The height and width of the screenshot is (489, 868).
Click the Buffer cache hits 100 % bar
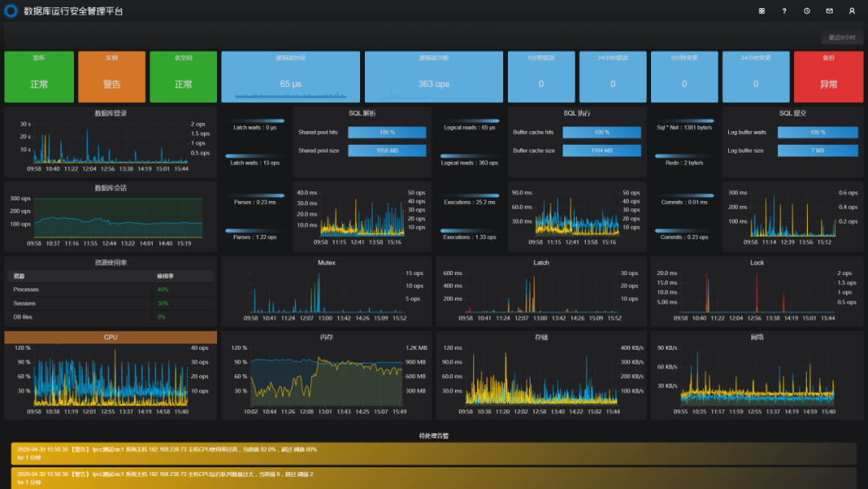pos(602,133)
